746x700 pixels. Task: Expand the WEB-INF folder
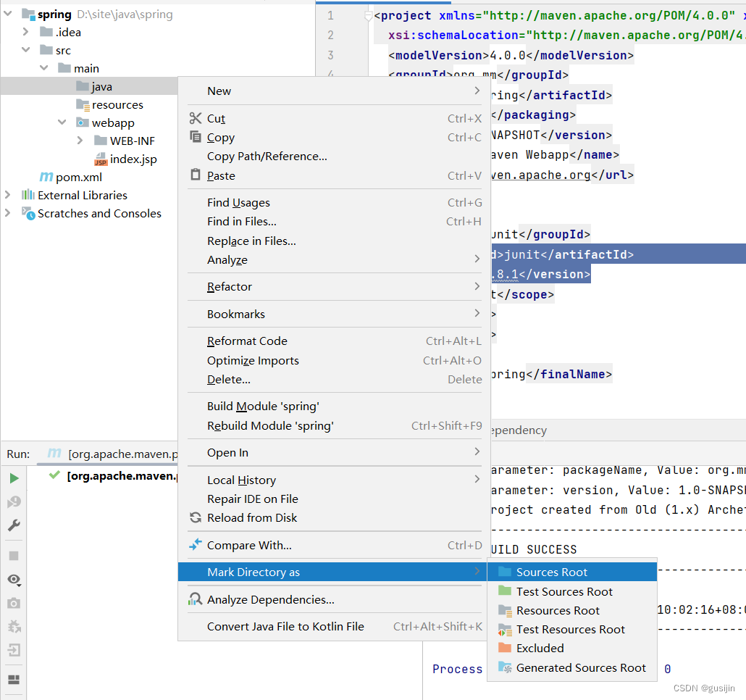point(80,141)
